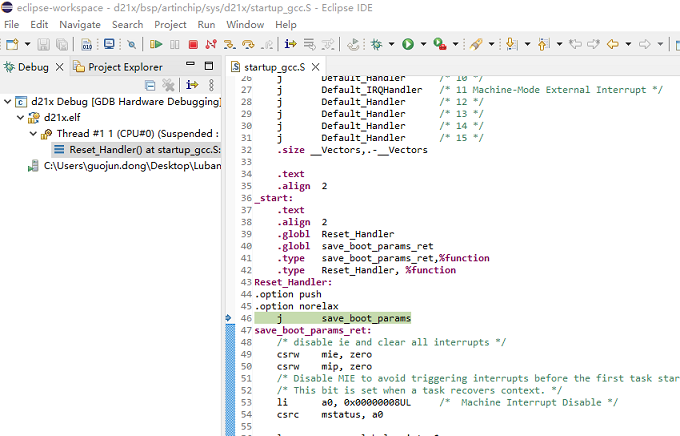Select the d21x.elf process entry

[60, 118]
